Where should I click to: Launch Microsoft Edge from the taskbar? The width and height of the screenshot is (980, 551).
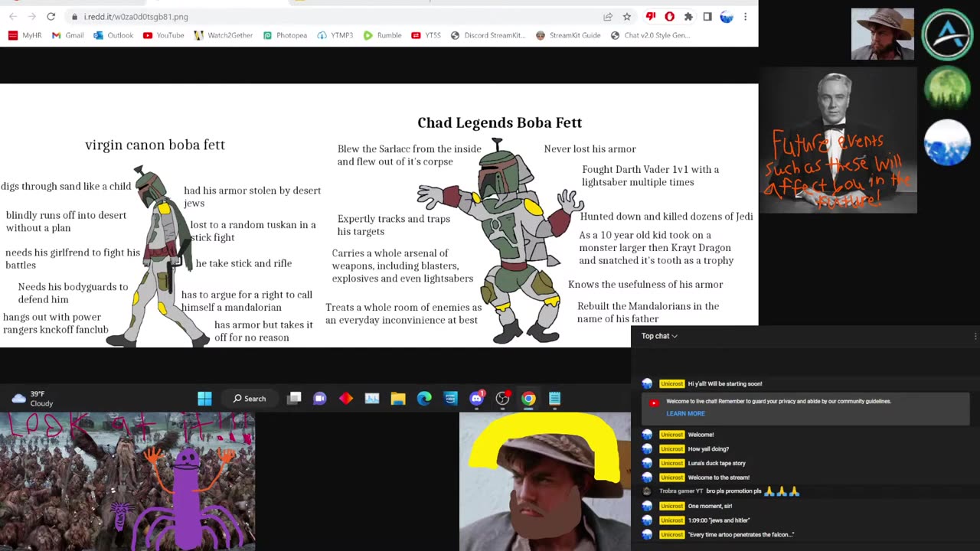(x=424, y=399)
